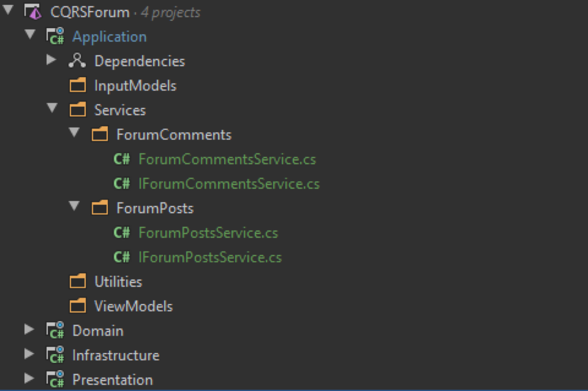This screenshot has width=588, height=391.
Task: Click the C# icon beside IForumPostsService.cs
Action: click(122, 257)
